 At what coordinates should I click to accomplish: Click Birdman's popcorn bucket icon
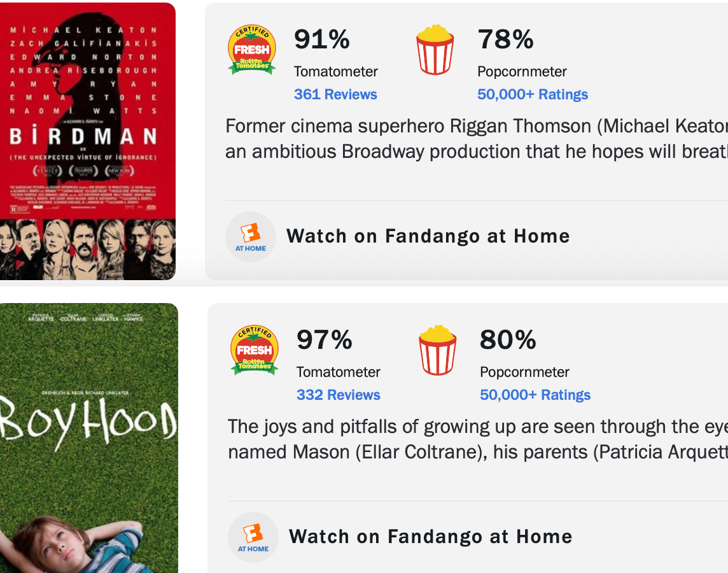tap(435, 50)
